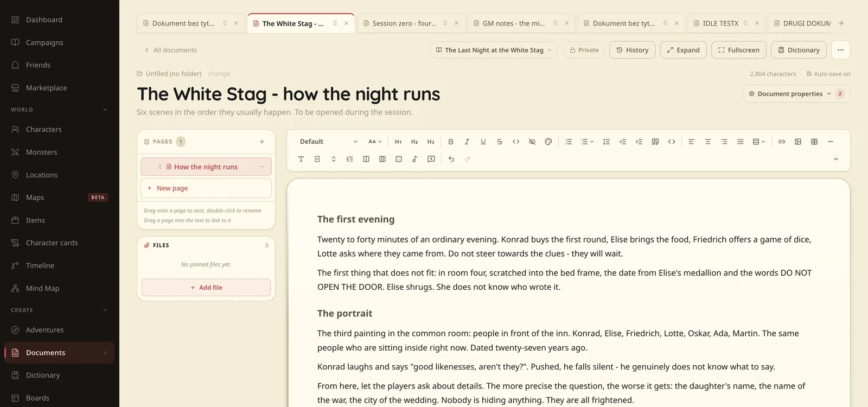Image resolution: width=868 pixels, height=407 pixels.
Task: Open the document History
Action: [633, 50]
